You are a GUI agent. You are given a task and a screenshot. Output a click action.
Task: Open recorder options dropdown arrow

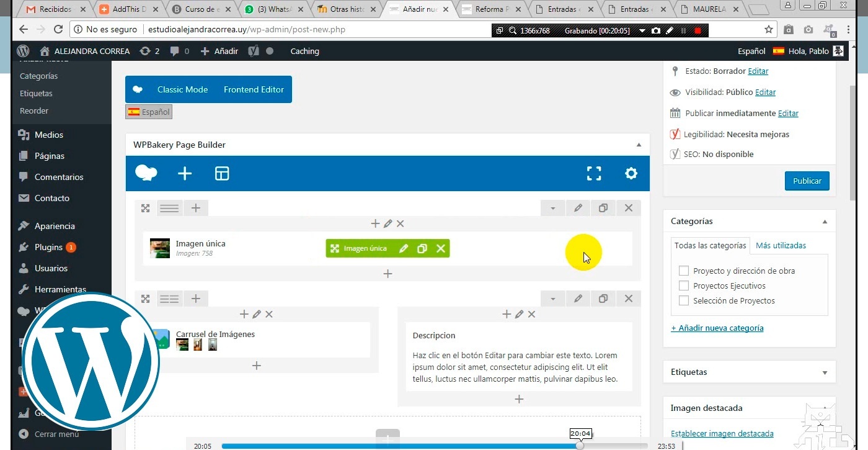coord(642,30)
